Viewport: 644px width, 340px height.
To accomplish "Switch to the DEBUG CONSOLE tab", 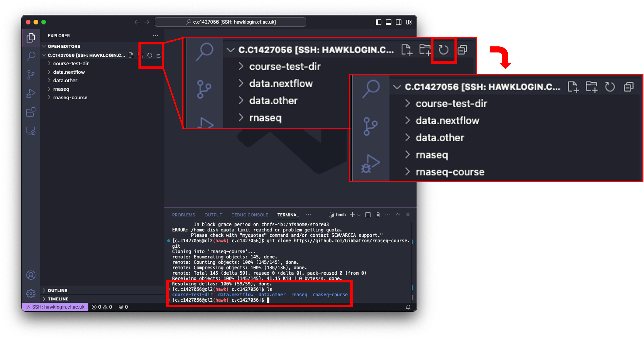I will (249, 215).
